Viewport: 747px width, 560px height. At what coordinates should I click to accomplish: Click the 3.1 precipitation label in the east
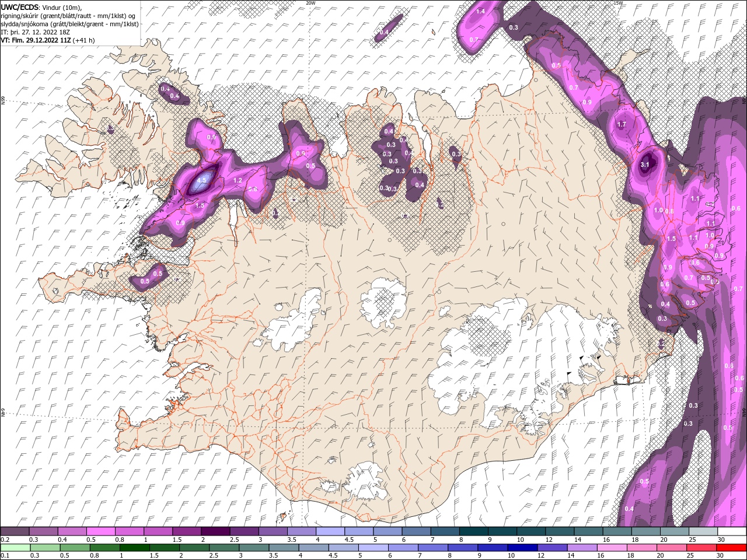[x=645, y=165]
